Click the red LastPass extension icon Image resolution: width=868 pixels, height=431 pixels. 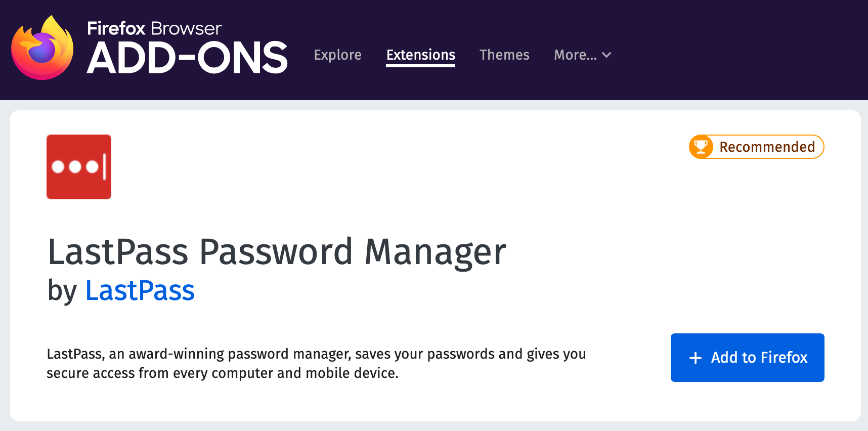click(x=79, y=167)
